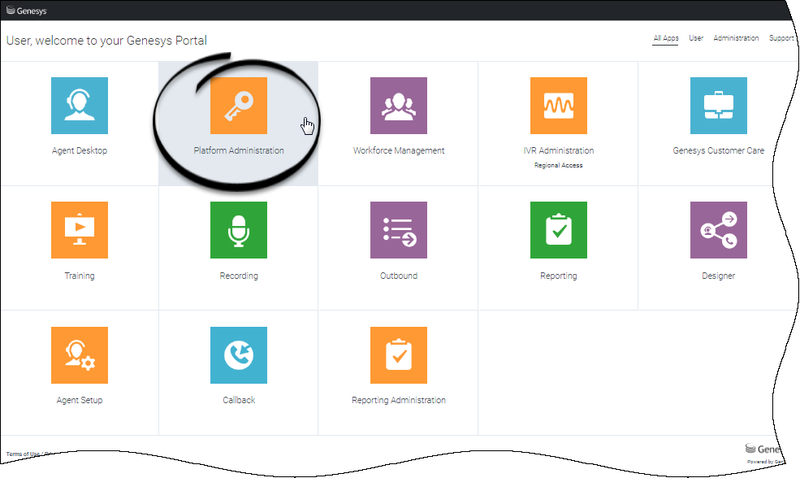Viewport: 800px width, 478px height.
Task: Launch the Designer flow icon
Action: (718, 230)
